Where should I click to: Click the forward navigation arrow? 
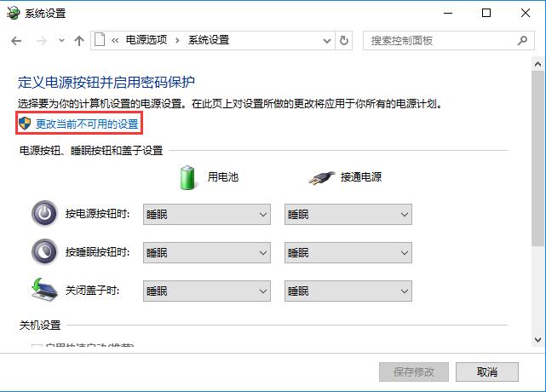click(39, 40)
